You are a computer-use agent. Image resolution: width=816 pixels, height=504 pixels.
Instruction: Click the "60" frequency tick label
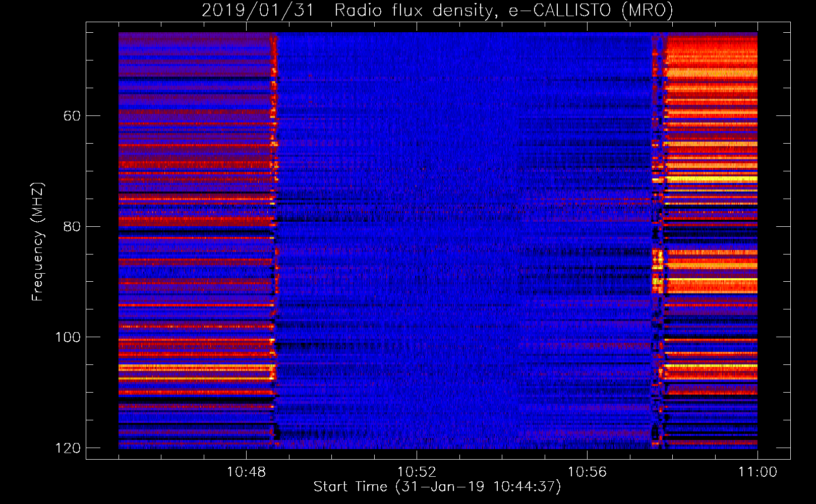[72, 116]
